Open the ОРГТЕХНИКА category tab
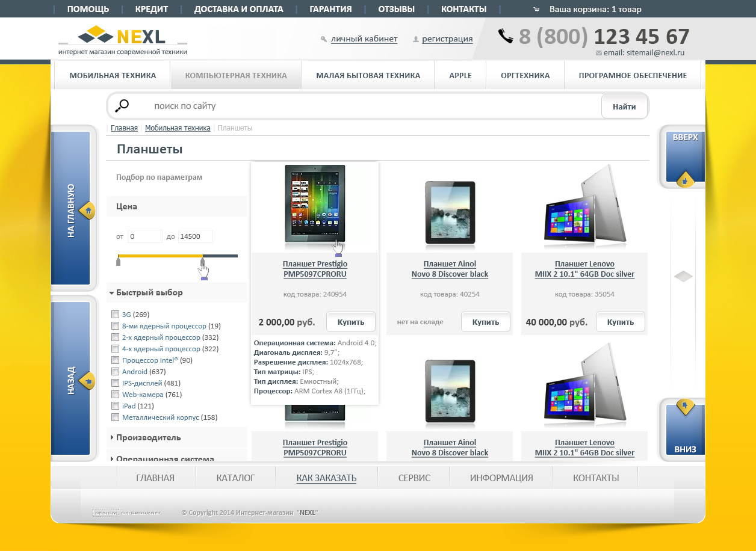This screenshot has width=756, height=551. click(525, 75)
